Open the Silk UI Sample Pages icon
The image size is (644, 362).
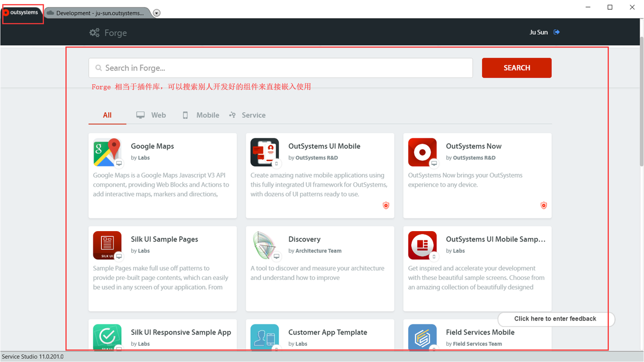(107, 245)
